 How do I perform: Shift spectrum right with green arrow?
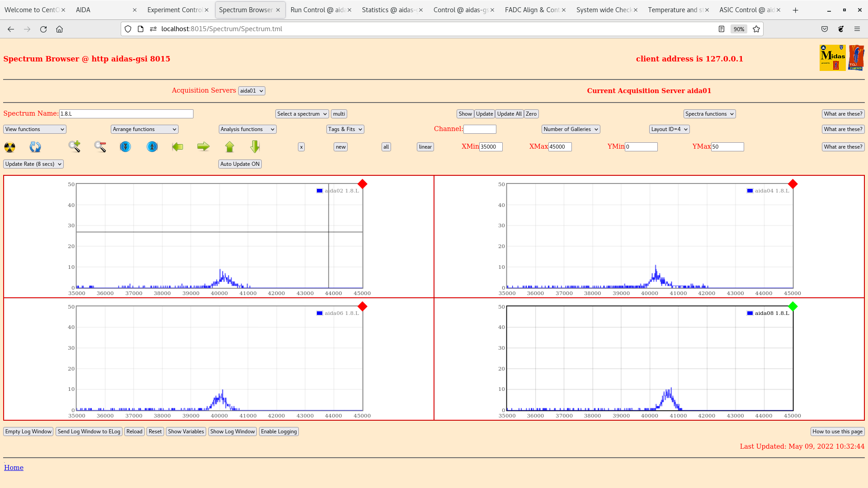coord(203,146)
